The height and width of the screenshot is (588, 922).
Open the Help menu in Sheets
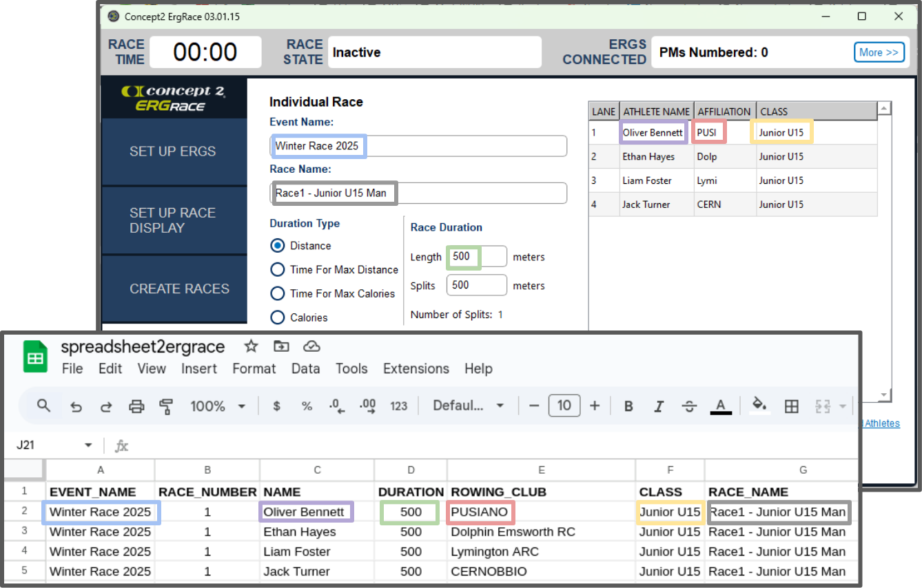(478, 368)
